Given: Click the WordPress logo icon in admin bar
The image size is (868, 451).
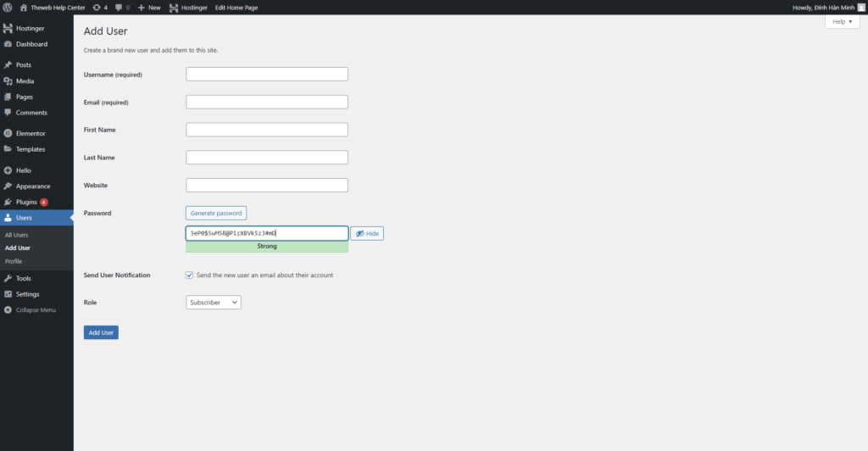Looking at the screenshot, I should click(x=8, y=8).
